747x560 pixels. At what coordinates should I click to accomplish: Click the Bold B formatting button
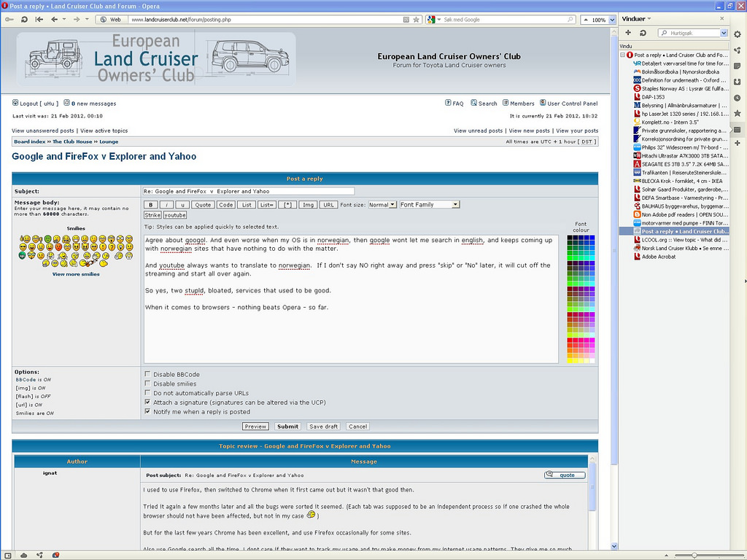tap(151, 205)
